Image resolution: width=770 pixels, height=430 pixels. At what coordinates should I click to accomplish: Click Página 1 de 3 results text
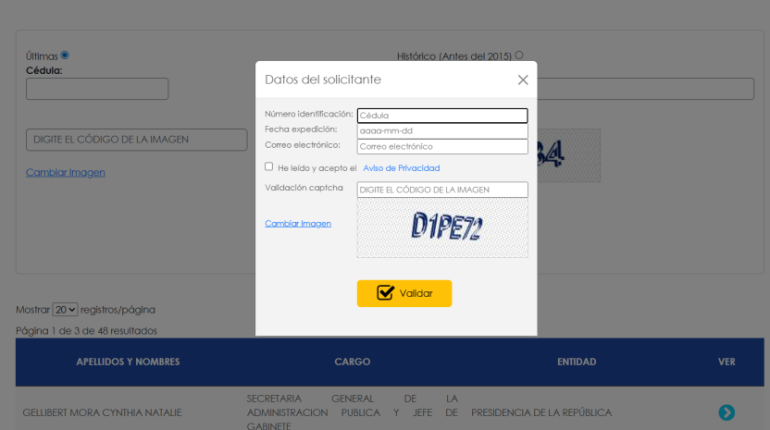86,331
